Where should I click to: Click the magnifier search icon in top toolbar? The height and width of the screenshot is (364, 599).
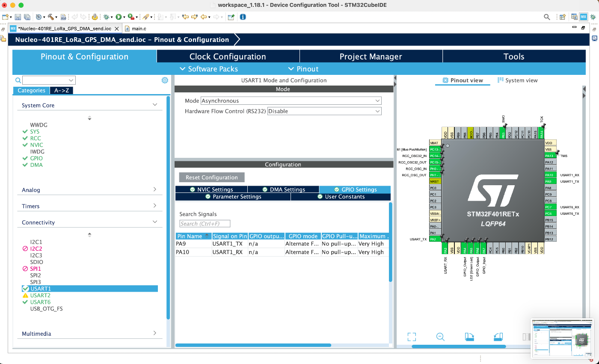click(547, 17)
